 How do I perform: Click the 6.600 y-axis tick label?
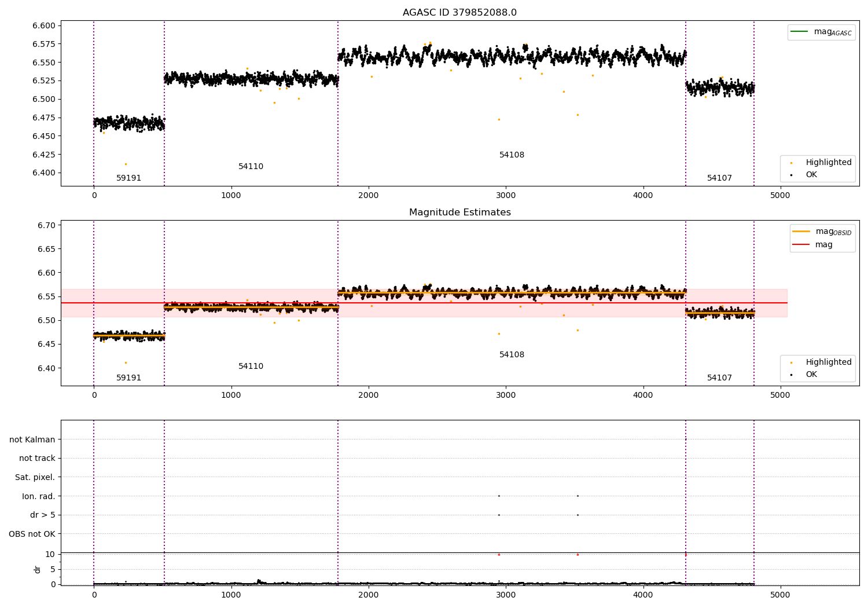pyautogui.click(x=45, y=25)
